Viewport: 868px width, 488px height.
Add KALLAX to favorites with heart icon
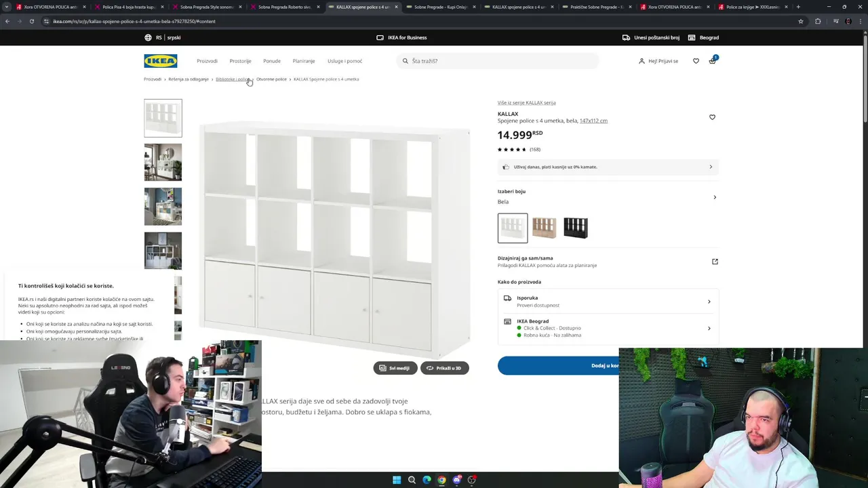(712, 117)
